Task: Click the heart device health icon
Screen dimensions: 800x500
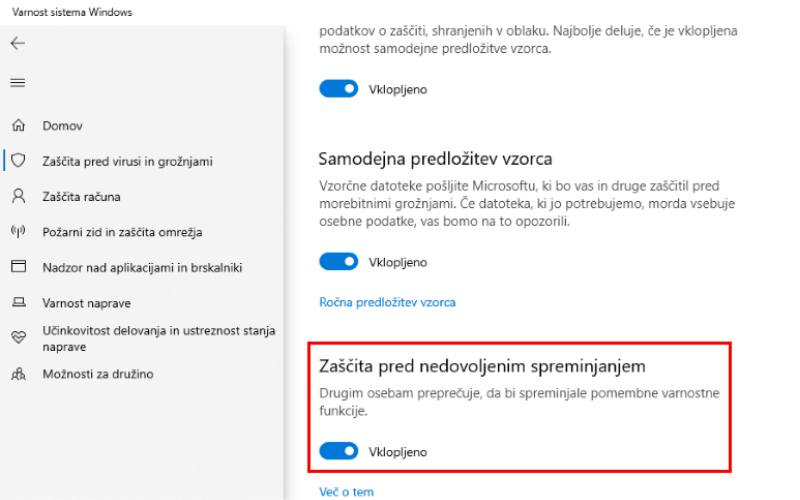Action: [18, 338]
